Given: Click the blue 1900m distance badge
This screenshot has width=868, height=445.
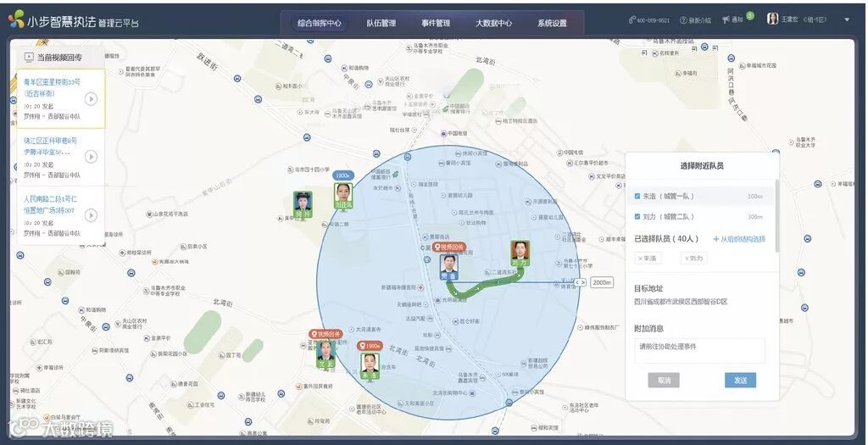Looking at the screenshot, I should (x=342, y=175).
